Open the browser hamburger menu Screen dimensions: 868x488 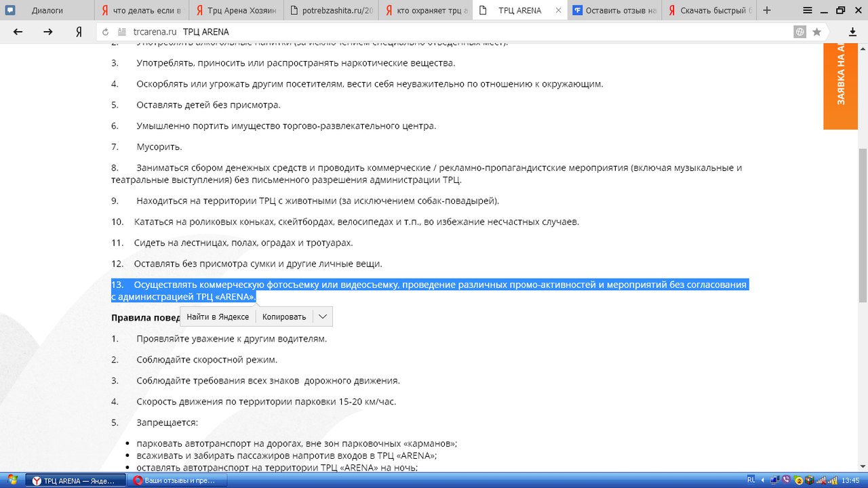click(x=808, y=10)
